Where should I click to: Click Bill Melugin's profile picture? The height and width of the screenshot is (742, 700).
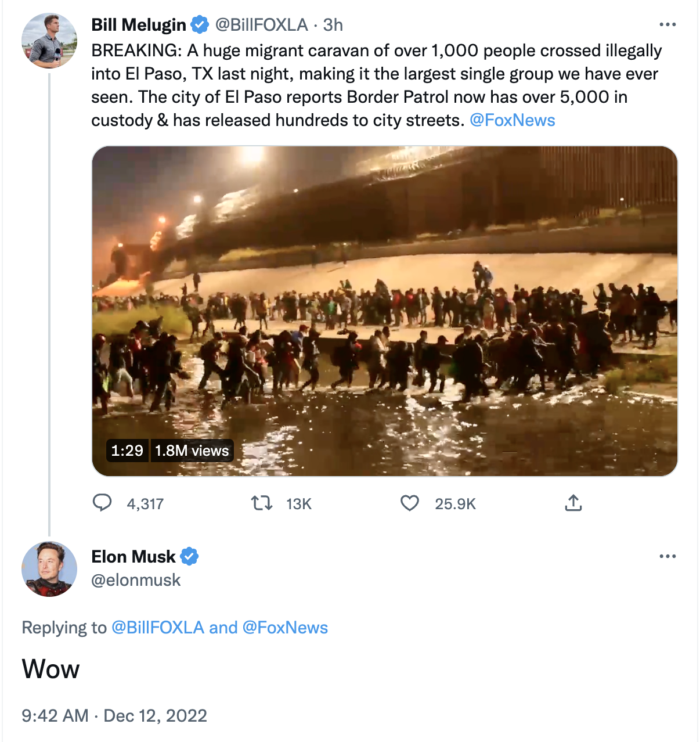49,41
